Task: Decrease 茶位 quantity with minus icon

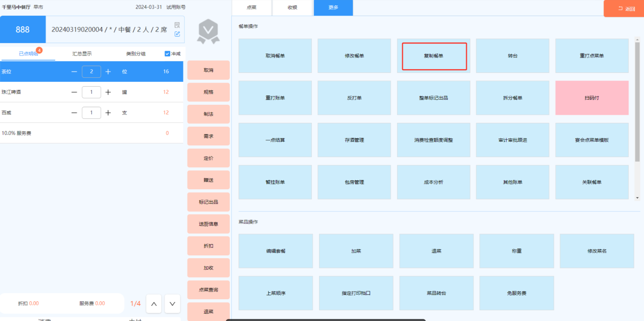Action: click(74, 72)
